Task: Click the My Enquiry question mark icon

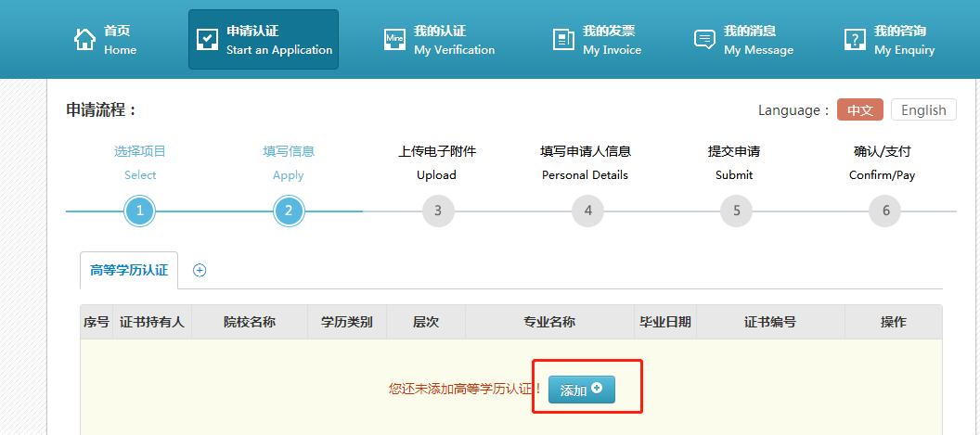Action: pos(855,39)
